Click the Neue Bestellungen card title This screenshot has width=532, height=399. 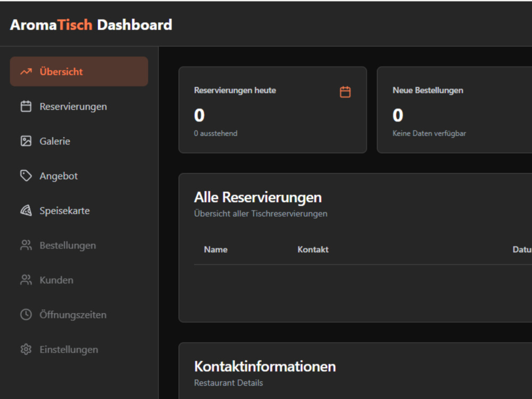(428, 90)
